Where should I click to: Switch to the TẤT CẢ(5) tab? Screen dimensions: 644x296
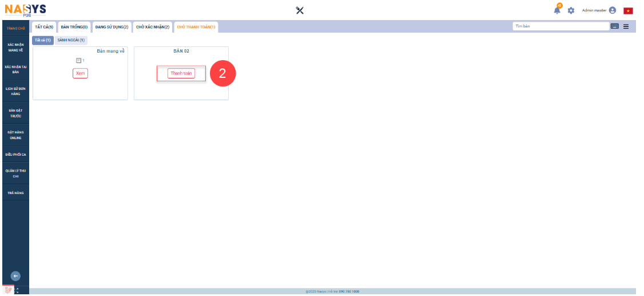click(44, 27)
